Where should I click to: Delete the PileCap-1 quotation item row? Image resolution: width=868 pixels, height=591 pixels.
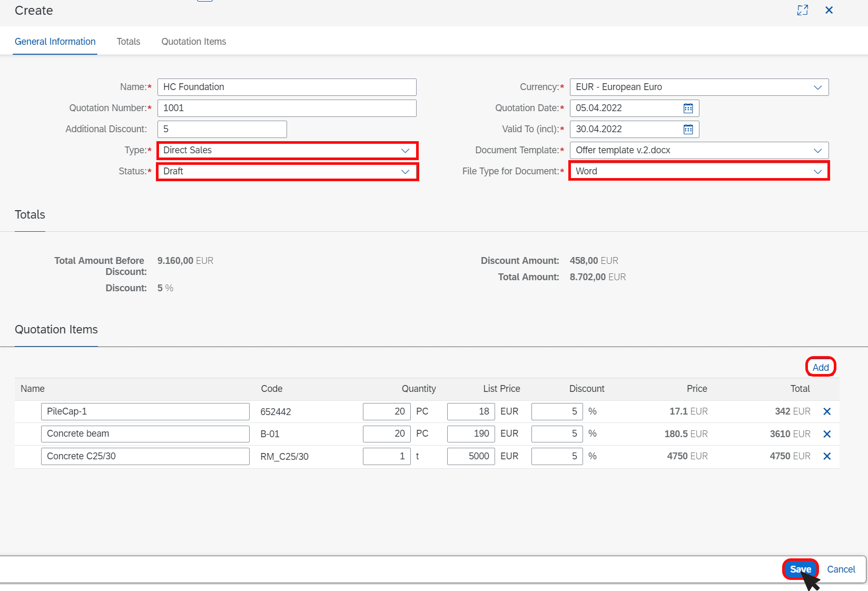[x=827, y=411]
